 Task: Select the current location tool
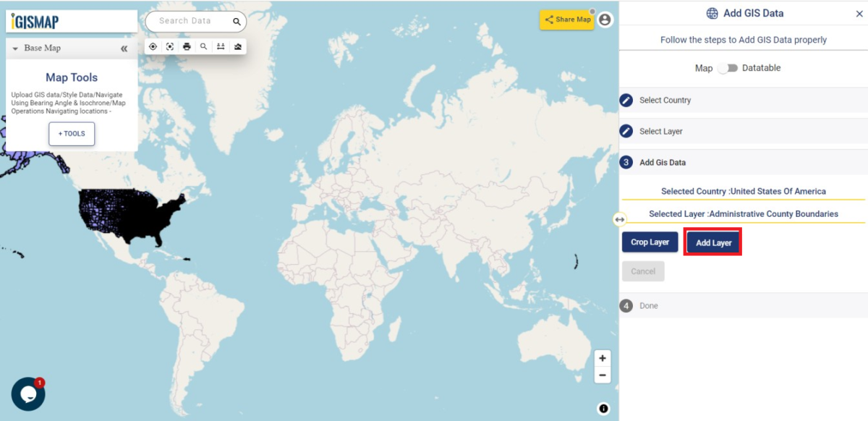click(153, 46)
